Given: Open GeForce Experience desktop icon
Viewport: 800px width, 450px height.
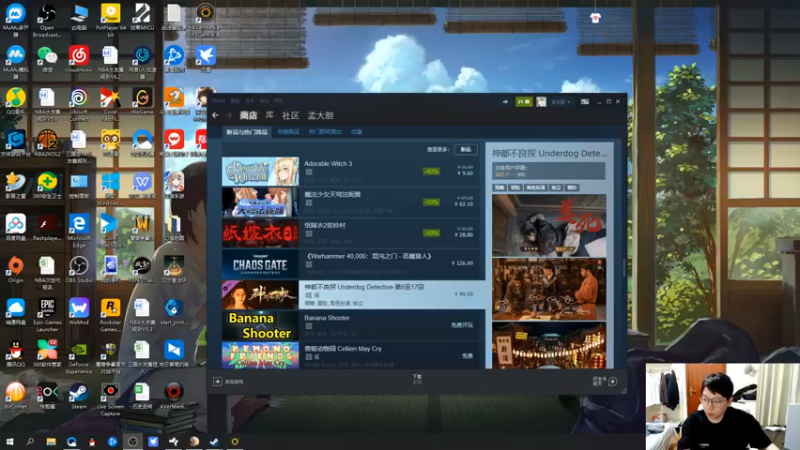Looking at the screenshot, I should click(79, 357).
